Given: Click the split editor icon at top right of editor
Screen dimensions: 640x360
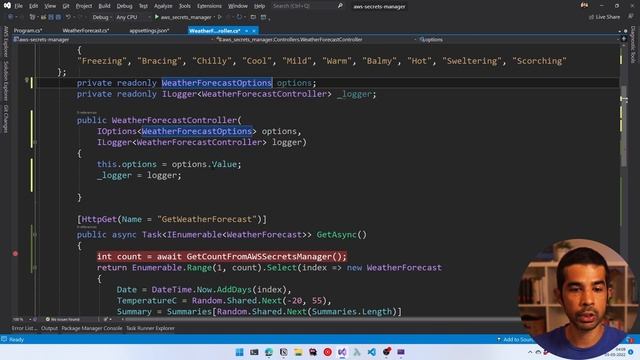Looking at the screenshot, I should point(624,39).
